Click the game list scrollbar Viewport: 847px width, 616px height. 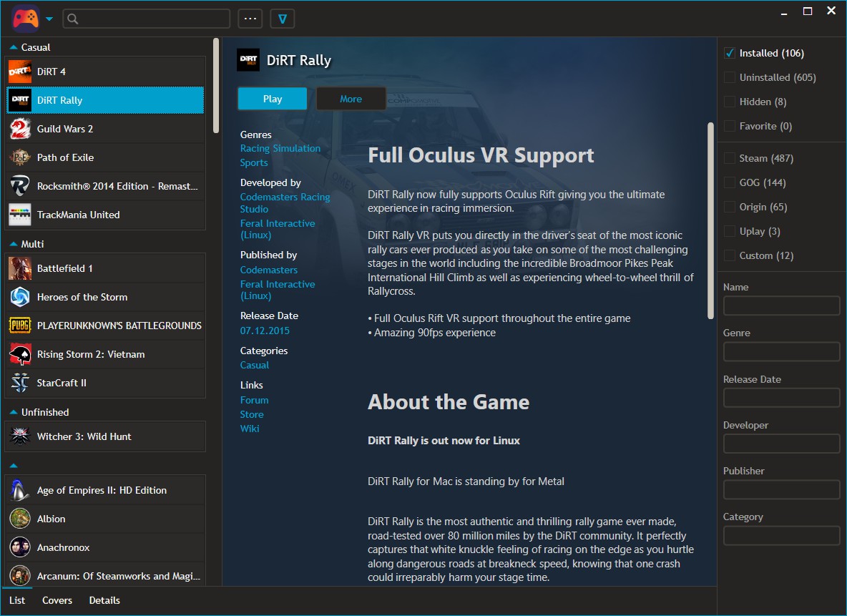click(x=216, y=85)
